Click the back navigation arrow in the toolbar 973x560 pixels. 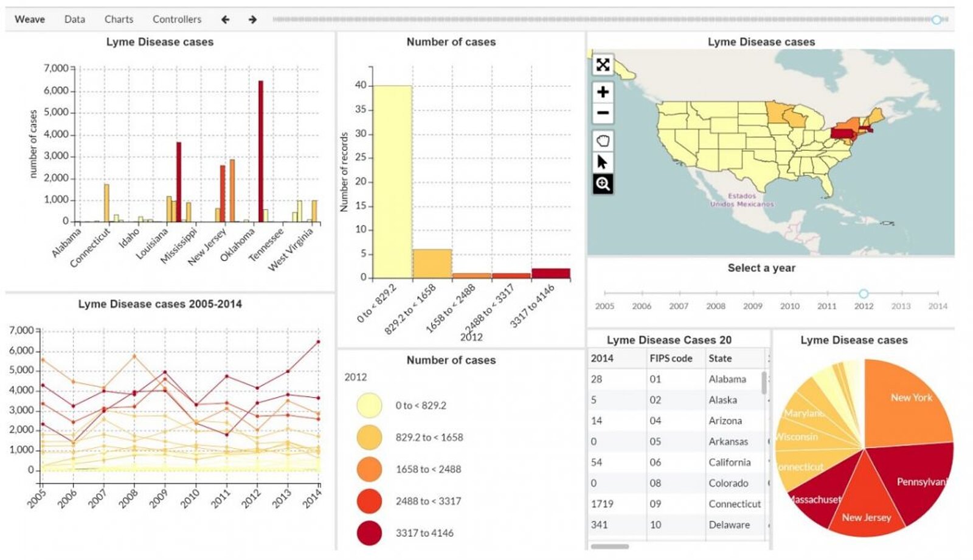point(226,19)
